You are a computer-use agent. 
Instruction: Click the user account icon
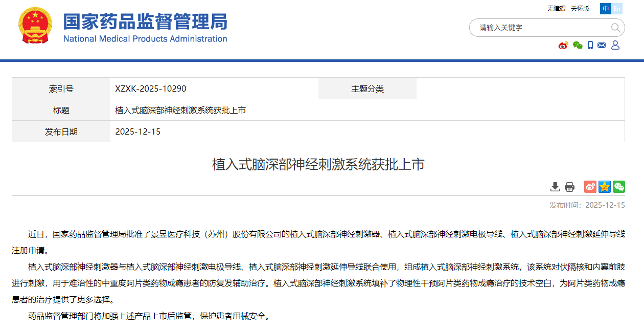click(x=615, y=46)
